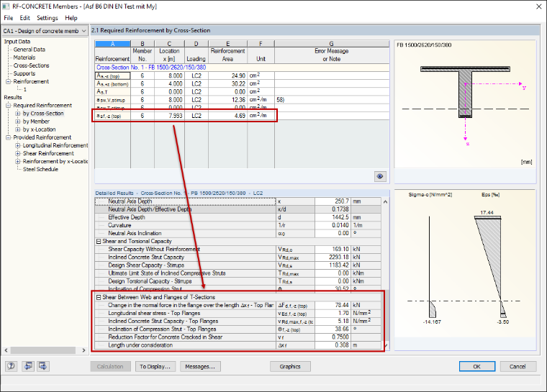547x392 pixels.
Task: Confirm with the OK button
Action: pos(477,366)
